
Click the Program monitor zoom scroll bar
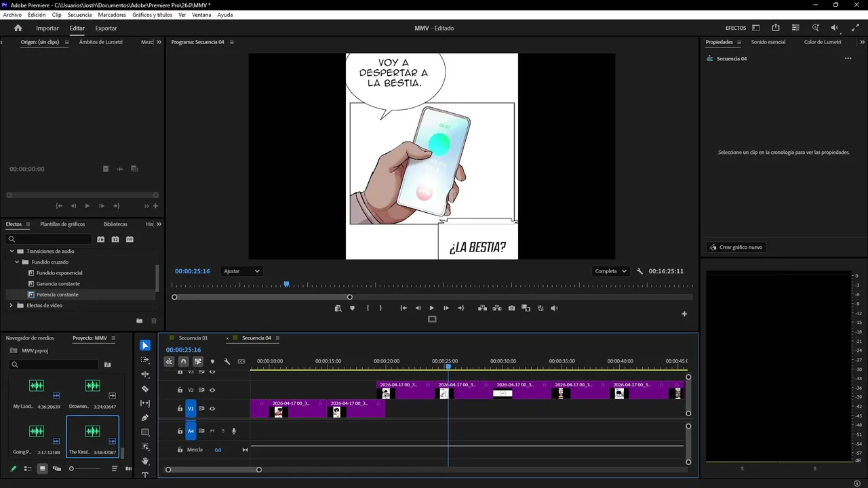click(262, 297)
